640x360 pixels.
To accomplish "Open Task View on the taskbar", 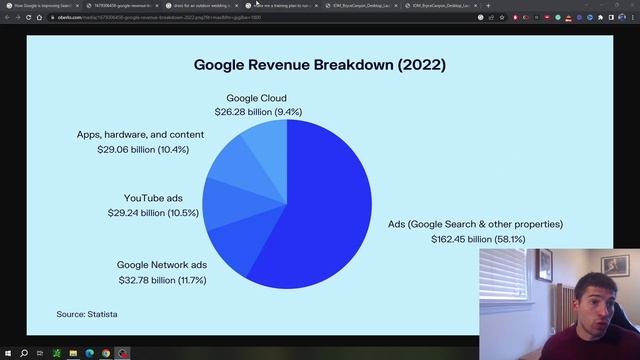I will pyautogui.click(x=40, y=353).
